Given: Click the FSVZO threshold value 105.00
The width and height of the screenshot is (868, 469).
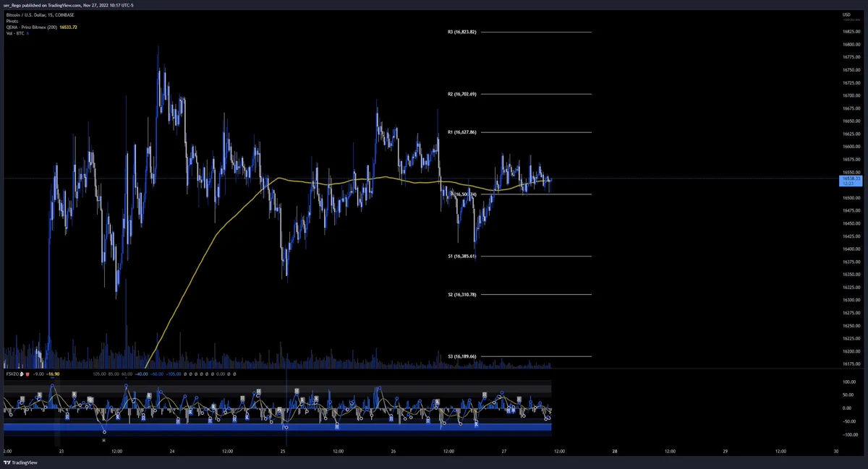Looking at the screenshot, I should [x=99, y=374].
